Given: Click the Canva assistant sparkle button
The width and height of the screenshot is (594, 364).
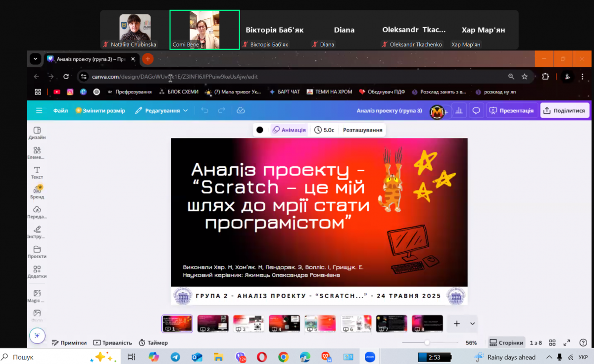Looking at the screenshot, I should coord(37,335).
